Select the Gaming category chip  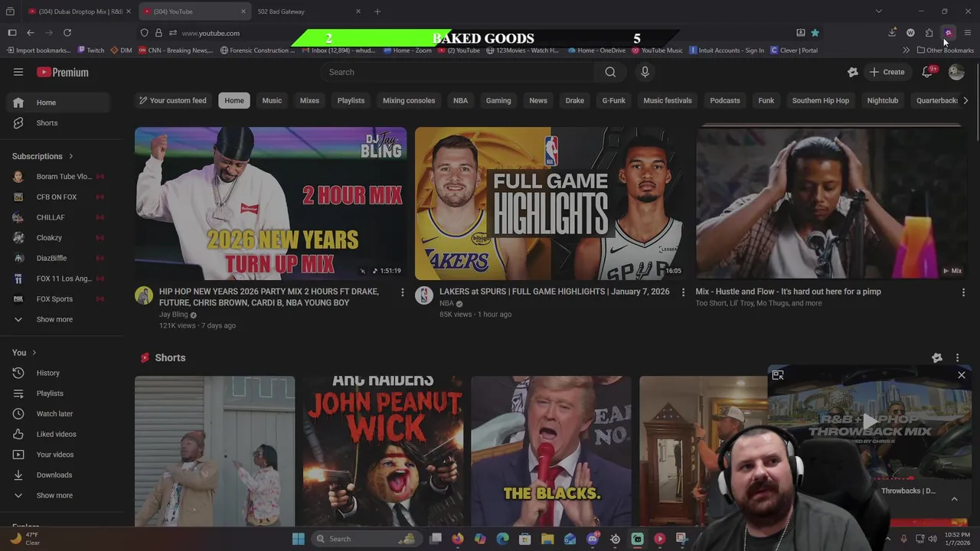(x=498, y=100)
